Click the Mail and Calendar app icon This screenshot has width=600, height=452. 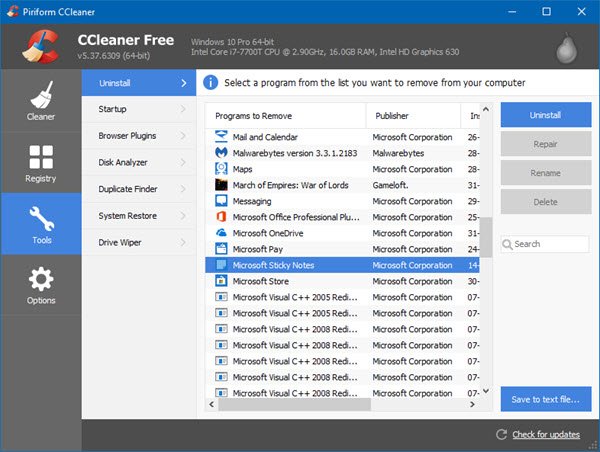click(x=221, y=137)
